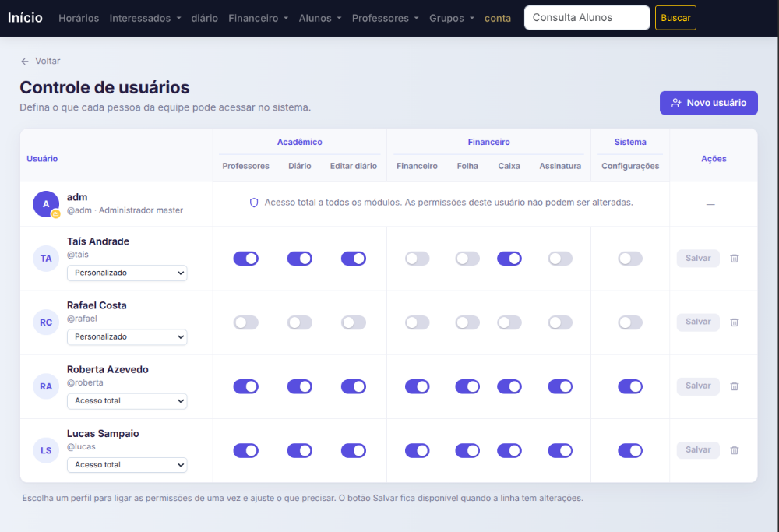
Task: Disable Diário toggle for Lucas Sampaio
Action: tap(300, 450)
